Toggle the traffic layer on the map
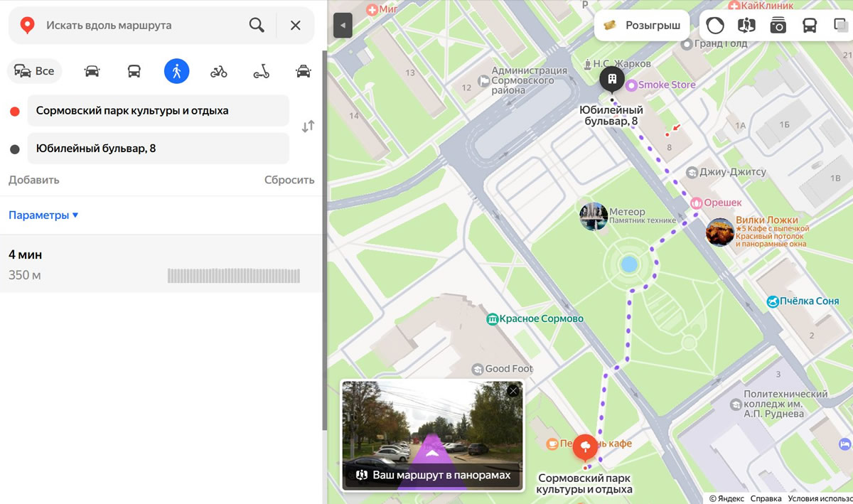Viewport: 853px width, 504px height. pyautogui.click(x=715, y=26)
